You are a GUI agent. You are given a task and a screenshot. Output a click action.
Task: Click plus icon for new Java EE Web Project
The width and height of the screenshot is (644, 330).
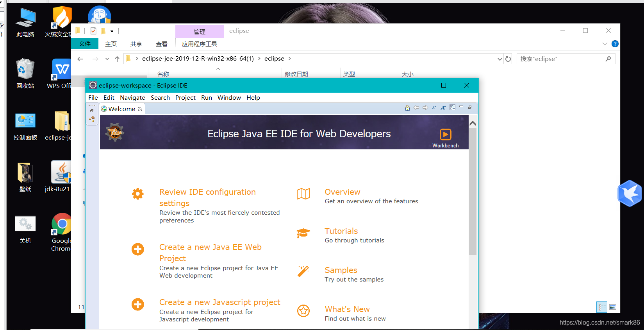coord(137,249)
